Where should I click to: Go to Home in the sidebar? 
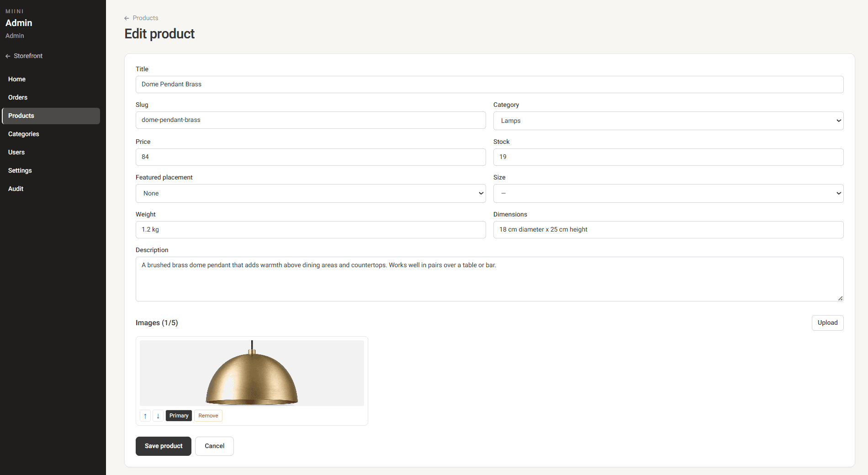pyautogui.click(x=51, y=79)
